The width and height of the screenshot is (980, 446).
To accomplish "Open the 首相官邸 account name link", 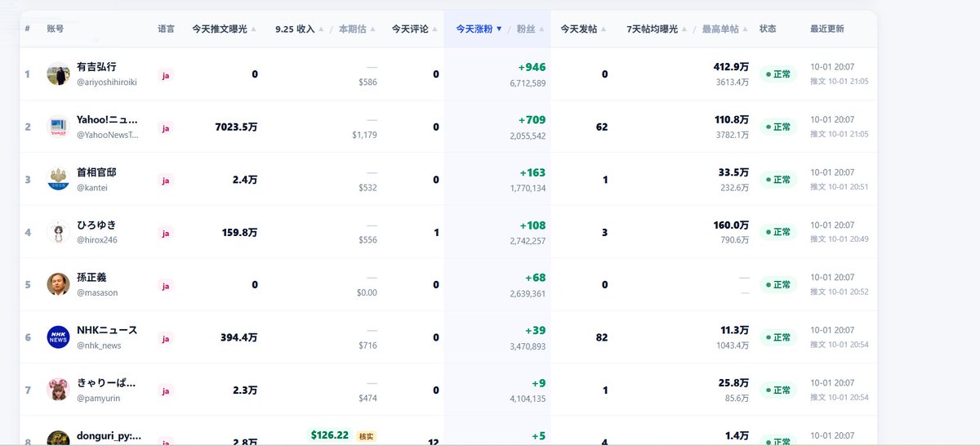I will tap(96, 172).
